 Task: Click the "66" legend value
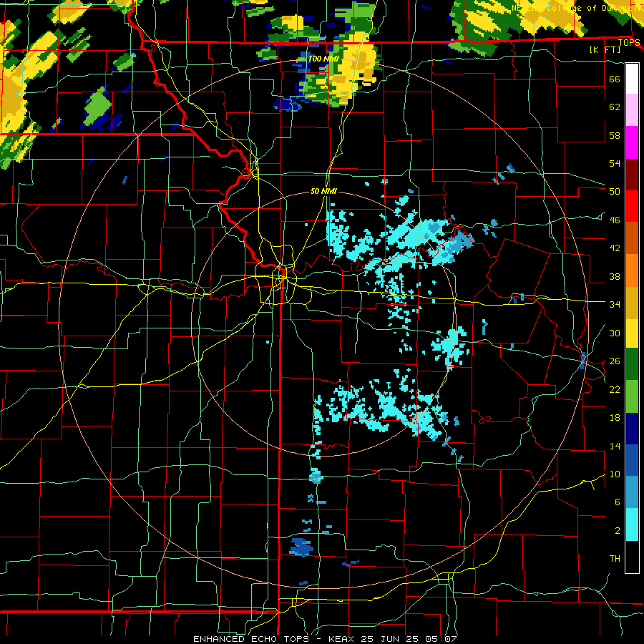(615, 79)
